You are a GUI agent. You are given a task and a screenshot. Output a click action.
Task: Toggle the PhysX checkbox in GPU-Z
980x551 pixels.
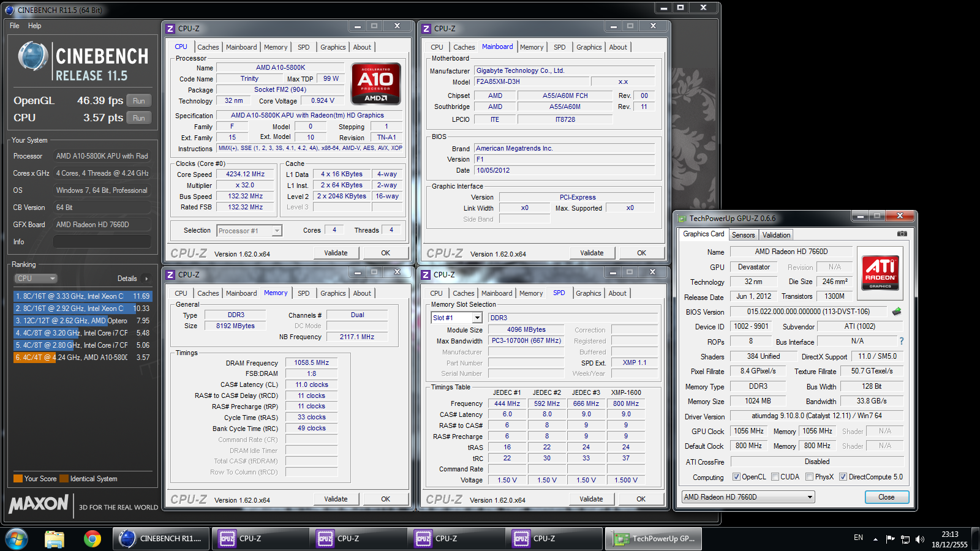[810, 477]
